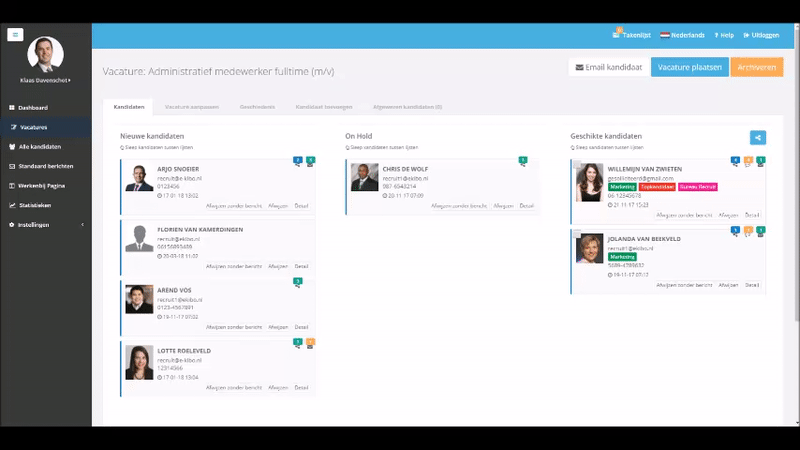Click Bureau Recruit pink tag on Willemijn
Screen dimensions: 800x450
pos(697,187)
